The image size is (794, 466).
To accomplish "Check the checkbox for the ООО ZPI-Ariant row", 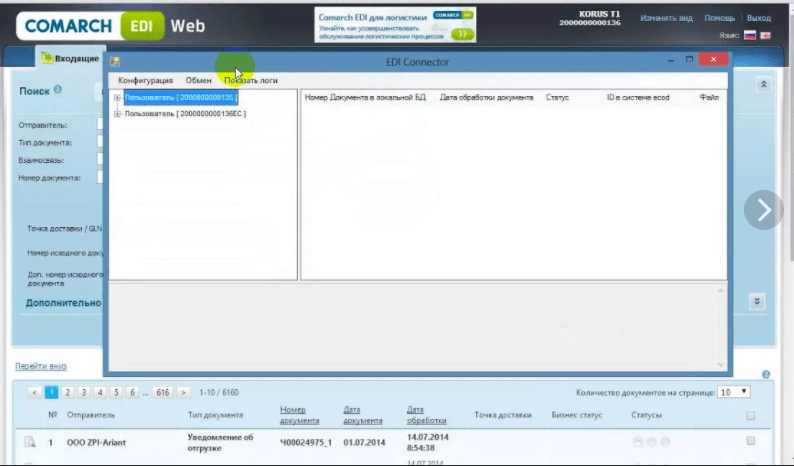I will (751, 441).
